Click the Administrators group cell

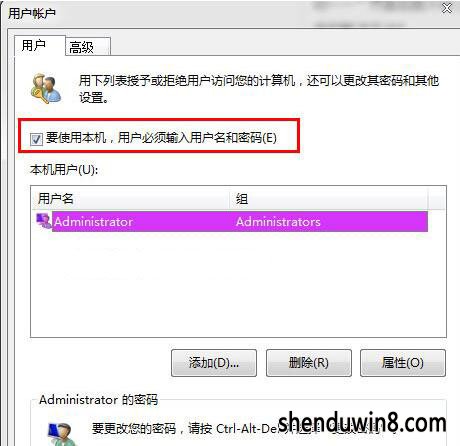tap(278, 222)
